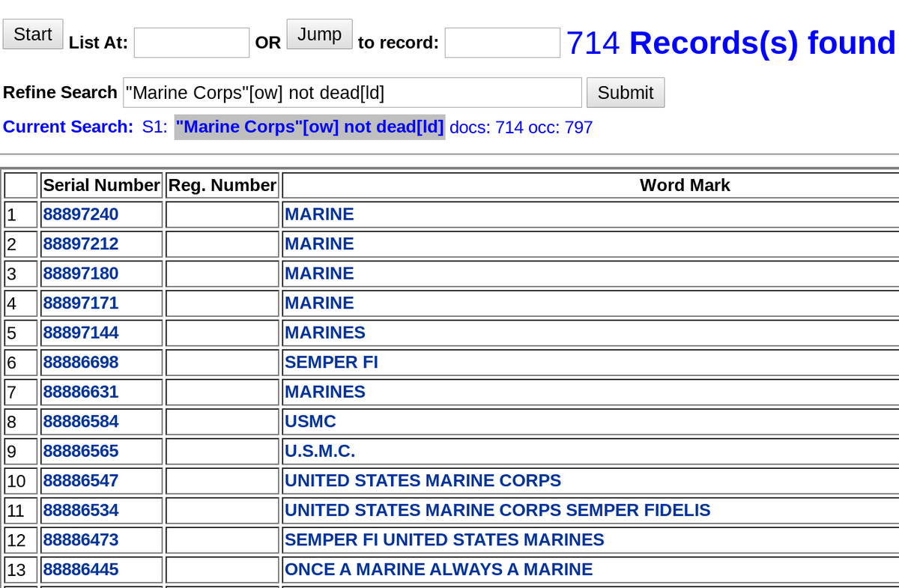Viewport: 899px width, 588px height.
Task: Open serial number 88897144
Action: click(81, 333)
